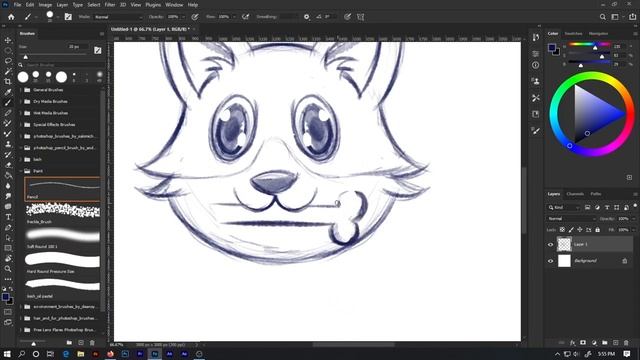640x360 pixels.
Task: Toggle lock image pixels
Action: (571, 230)
